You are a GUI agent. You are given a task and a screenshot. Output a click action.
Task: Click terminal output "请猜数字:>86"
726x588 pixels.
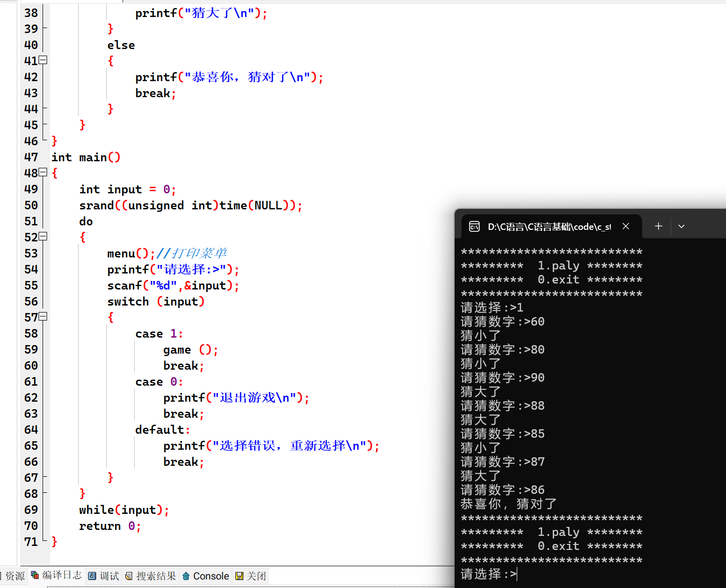503,490
